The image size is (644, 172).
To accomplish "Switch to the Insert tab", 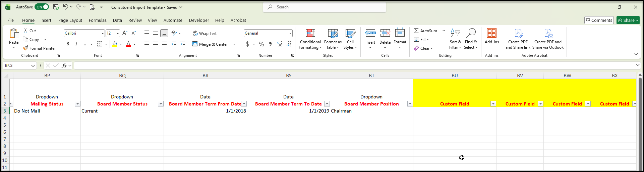I will (46, 20).
